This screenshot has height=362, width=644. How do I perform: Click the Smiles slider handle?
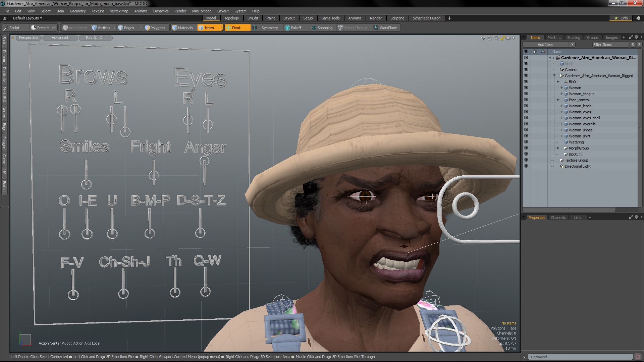pyautogui.click(x=86, y=184)
